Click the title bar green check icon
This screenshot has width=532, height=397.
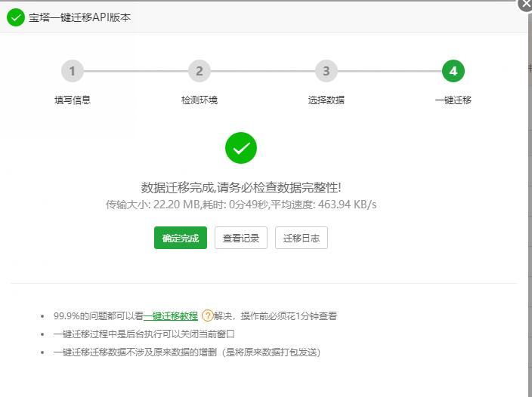16,17
